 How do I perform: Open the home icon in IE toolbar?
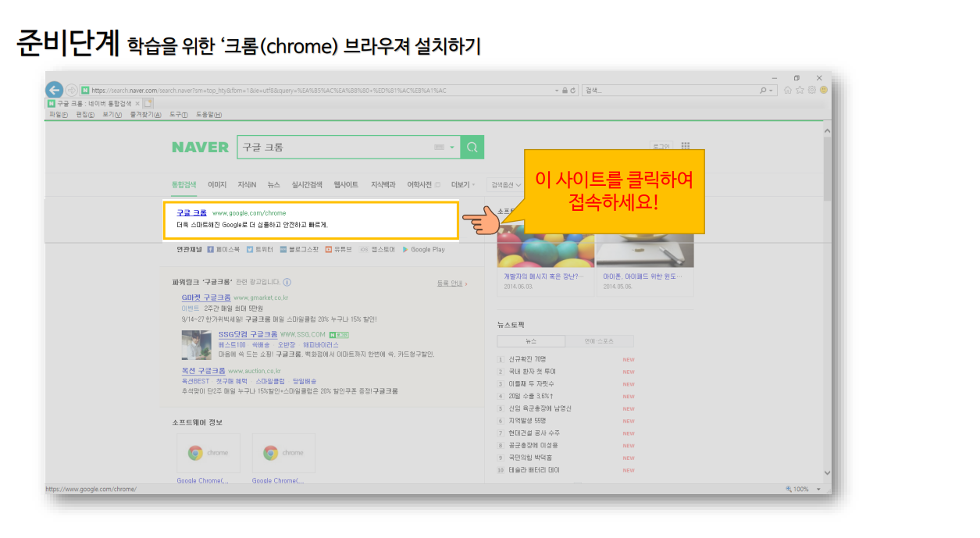click(788, 90)
